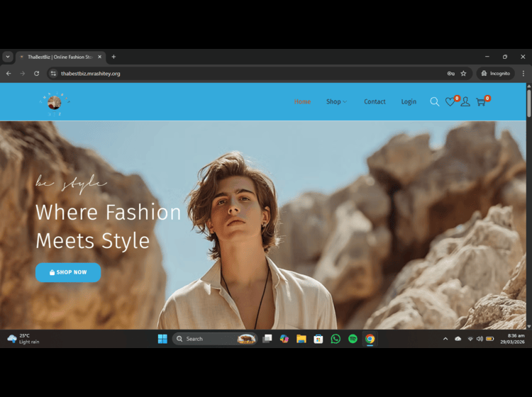
Task: Open Wi-Fi network tray icon
Action: coord(470,339)
